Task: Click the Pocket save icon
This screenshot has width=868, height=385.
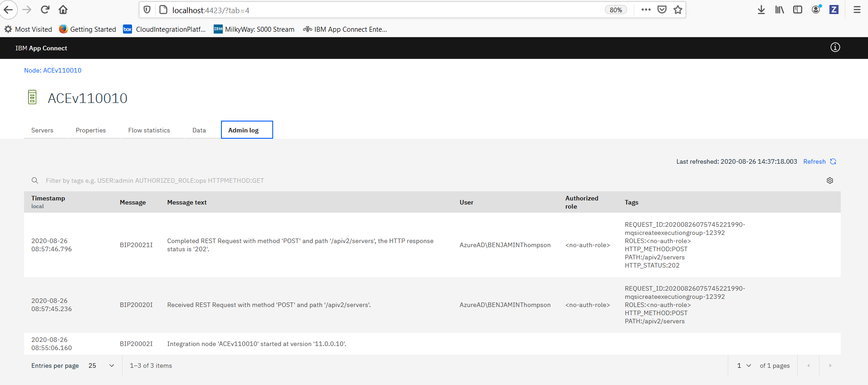Action: tap(662, 10)
